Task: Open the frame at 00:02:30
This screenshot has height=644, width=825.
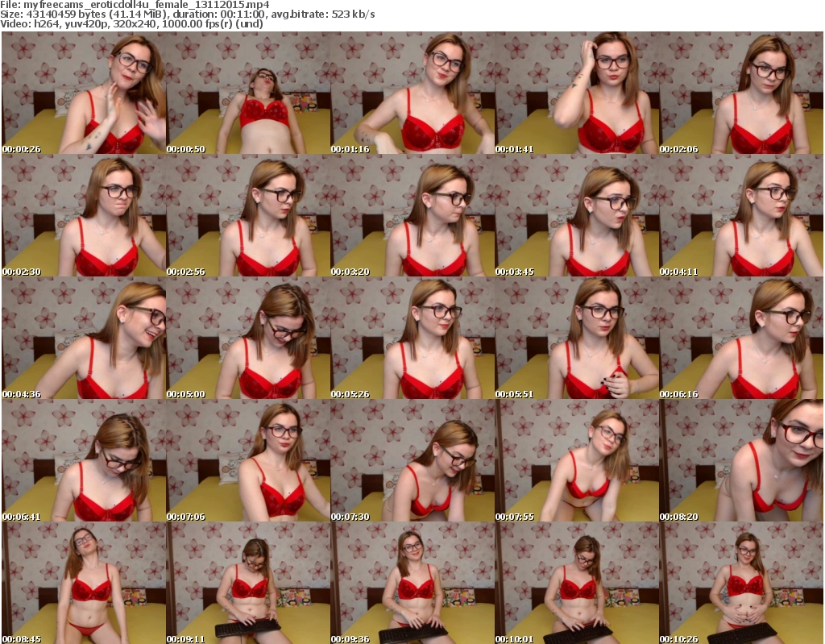Action: [x=84, y=215]
